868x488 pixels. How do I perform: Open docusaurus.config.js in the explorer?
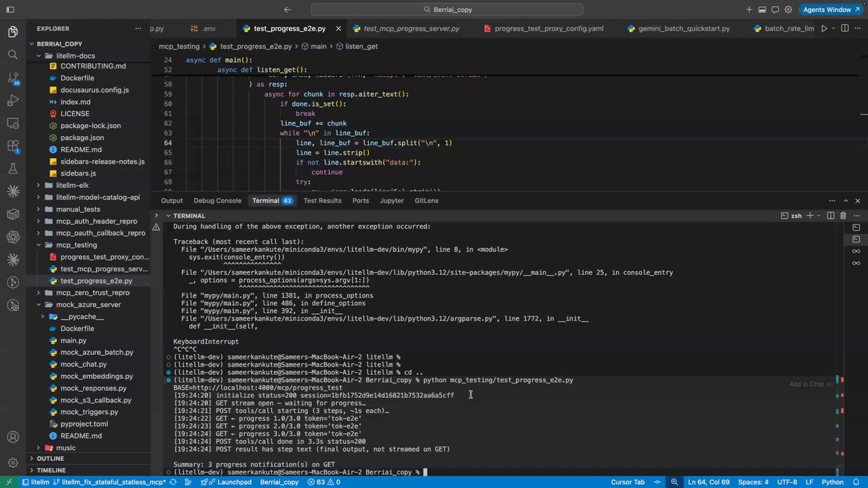tap(94, 89)
